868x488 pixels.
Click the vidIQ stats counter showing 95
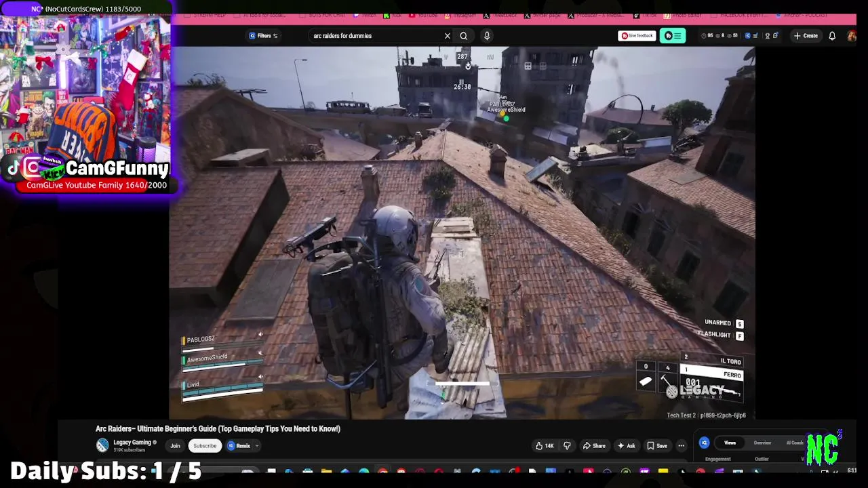pyautogui.click(x=707, y=36)
